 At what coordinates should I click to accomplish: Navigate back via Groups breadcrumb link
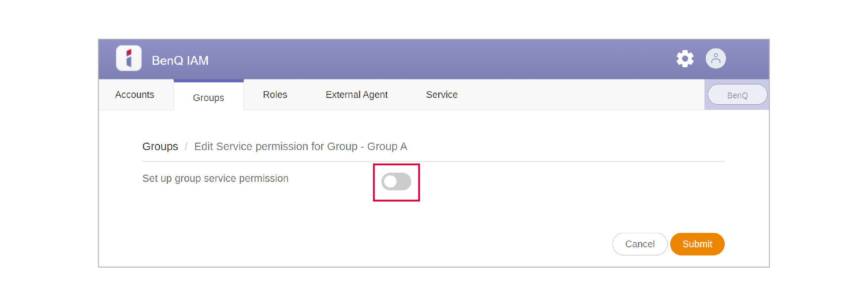pyautogui.click(x=160, y=147)
